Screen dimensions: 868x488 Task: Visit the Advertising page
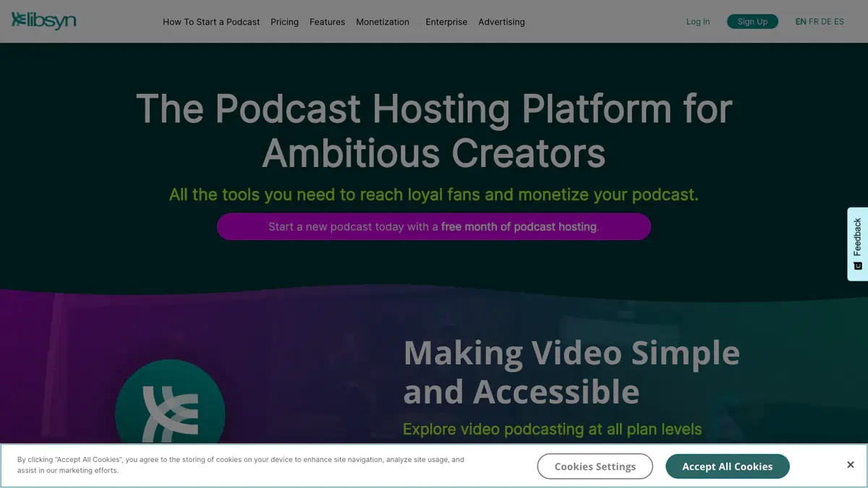pos(501,22)
